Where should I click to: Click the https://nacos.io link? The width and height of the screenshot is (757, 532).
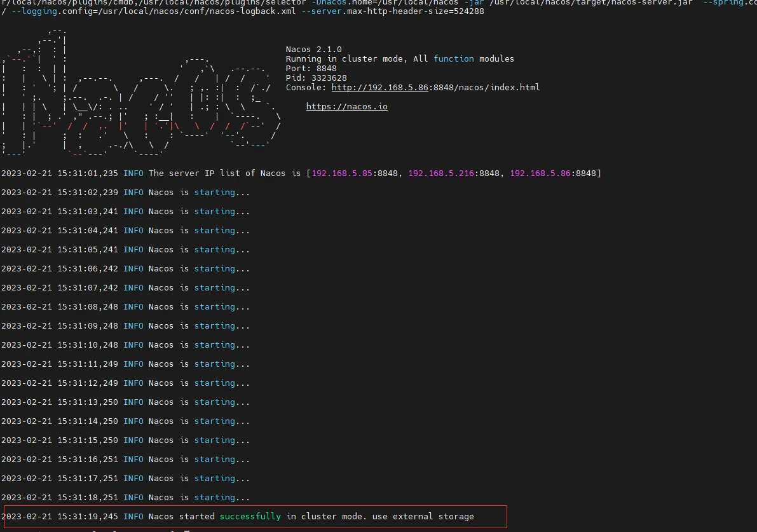346,107
